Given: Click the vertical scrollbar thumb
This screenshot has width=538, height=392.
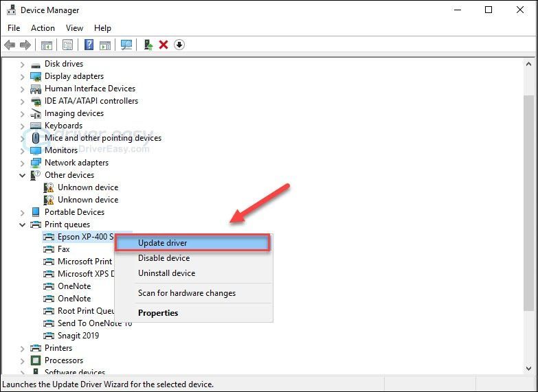Looking at the screenshot, I should 528,203.
